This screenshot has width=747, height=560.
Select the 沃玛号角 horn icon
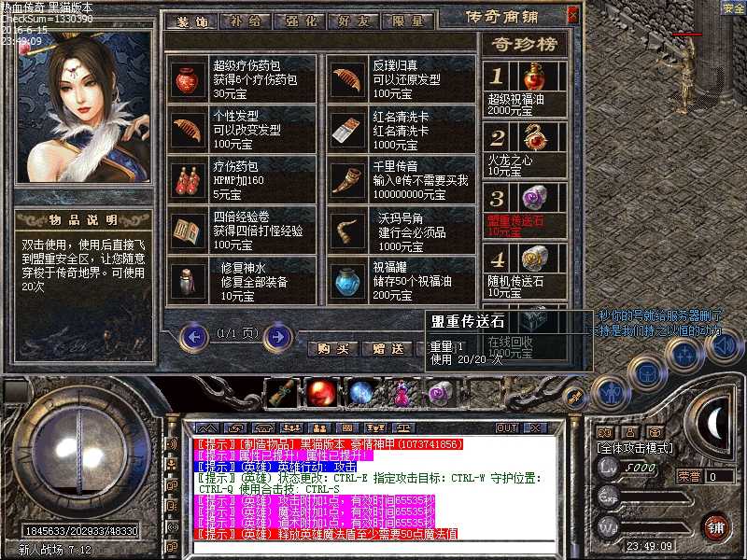(347, 231)
